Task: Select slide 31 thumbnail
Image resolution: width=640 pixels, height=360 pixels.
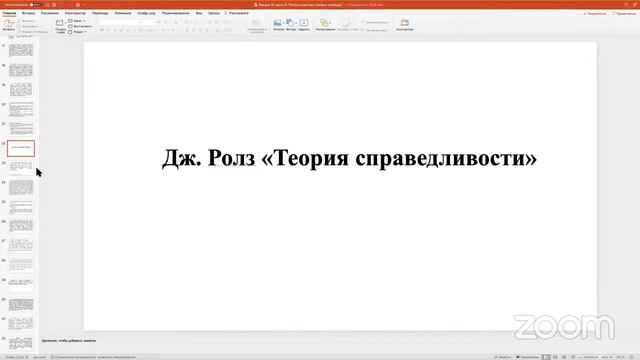Action: (21, 324)
